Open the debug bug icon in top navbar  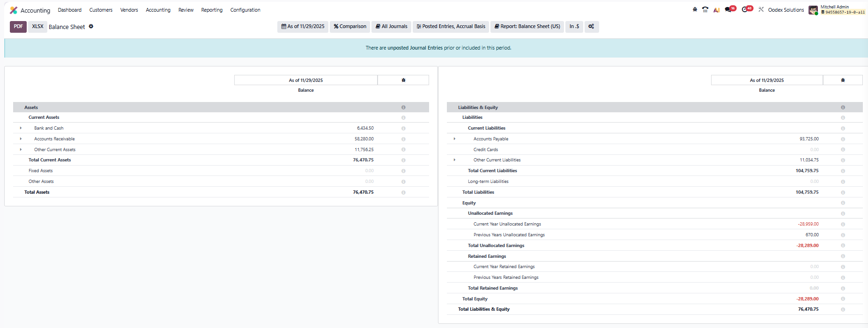pos(695,9)
